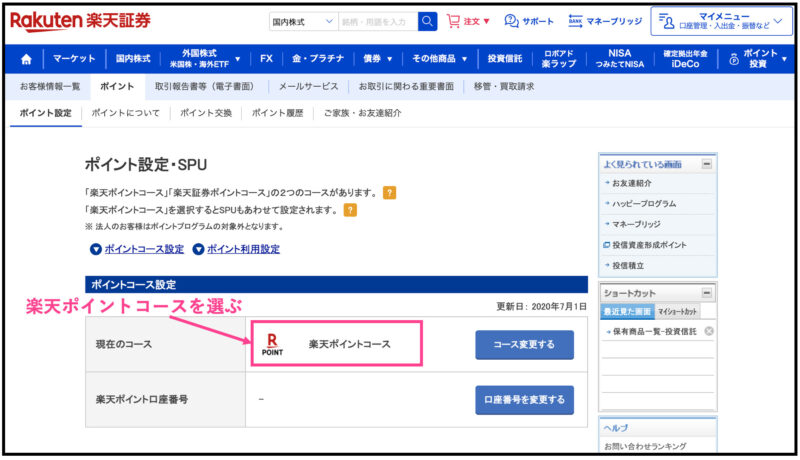Open the ポイントについて sub-tab
This screenshot has height=460, width=800.
[126, 113]
